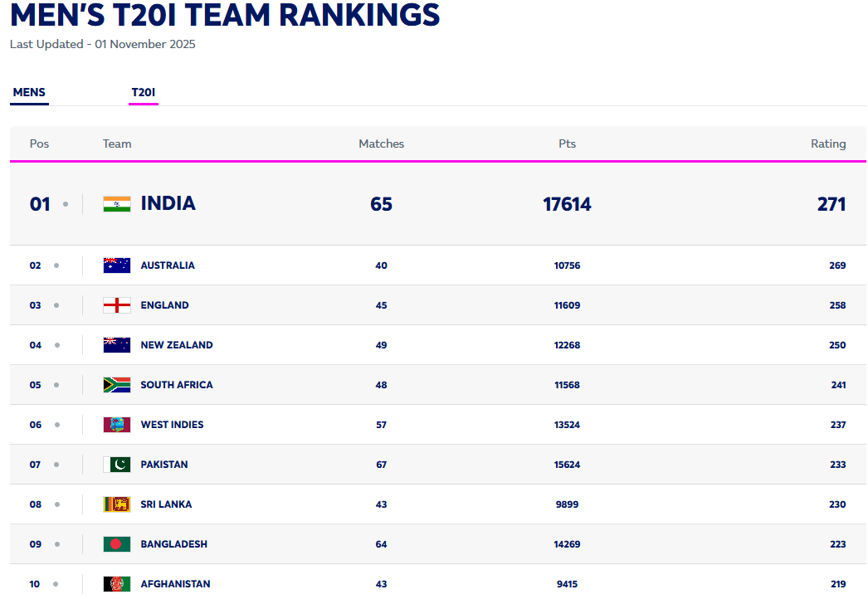
Task: Click the Pts column header
Action: 567,144
